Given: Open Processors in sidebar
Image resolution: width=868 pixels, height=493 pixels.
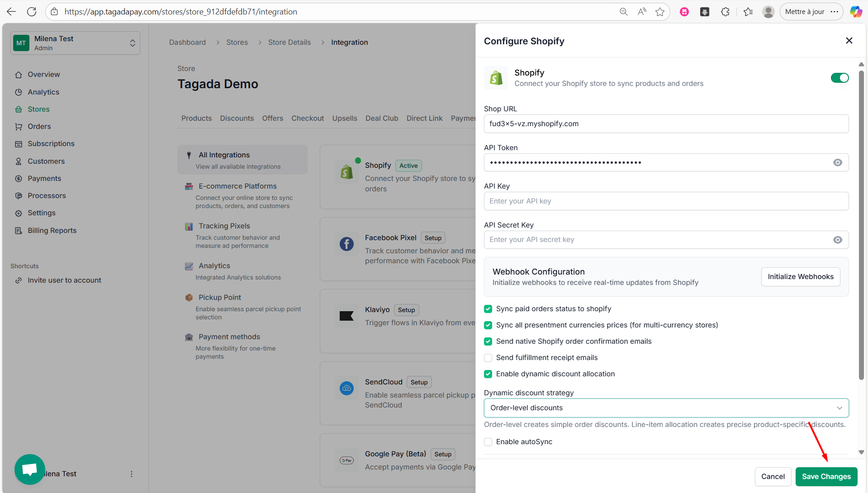Looking at the screenshot, I should 47,196.
